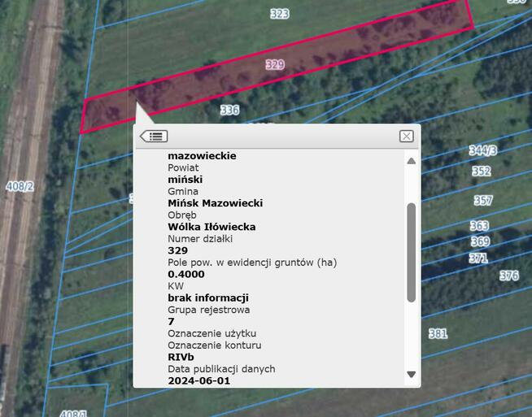
Task: Click the popup scrollbar up arrow
Action: click(411, 161)
